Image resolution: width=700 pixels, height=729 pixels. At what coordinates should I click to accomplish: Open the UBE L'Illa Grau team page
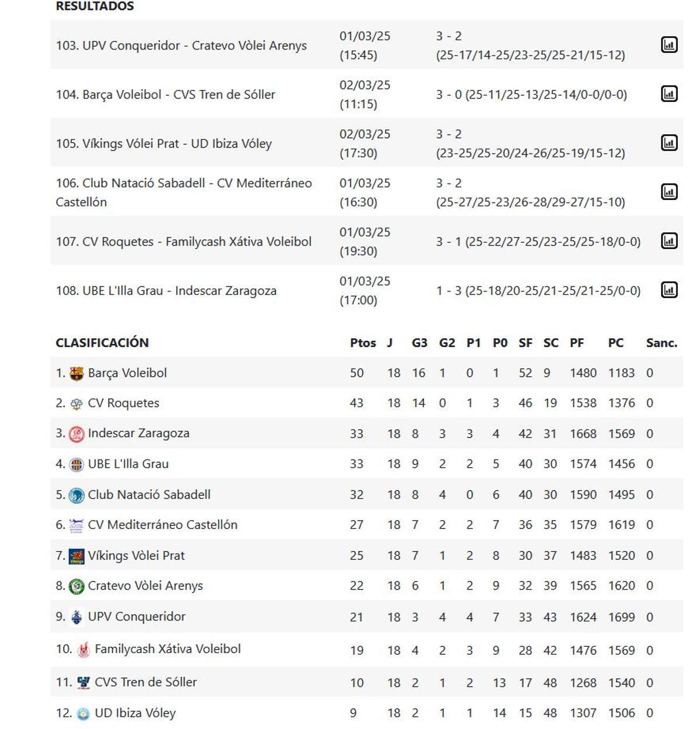(x=129, y=464)
